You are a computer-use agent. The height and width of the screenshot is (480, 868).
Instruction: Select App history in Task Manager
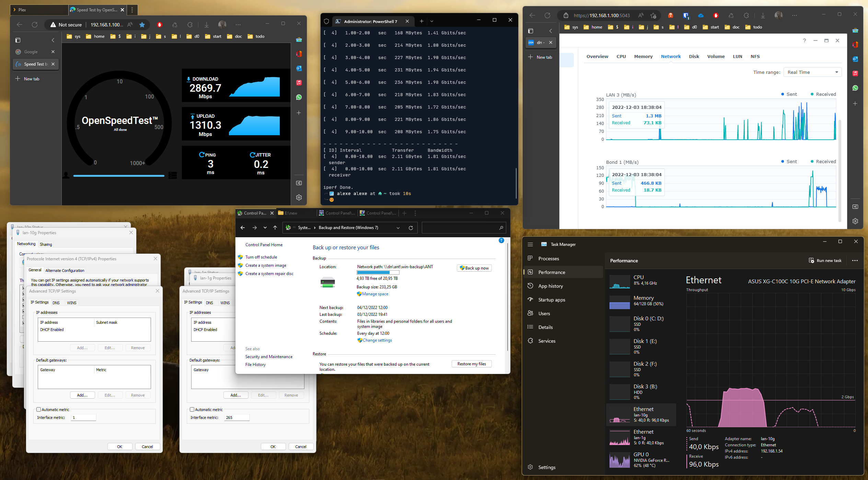click(x=550, y=286)
